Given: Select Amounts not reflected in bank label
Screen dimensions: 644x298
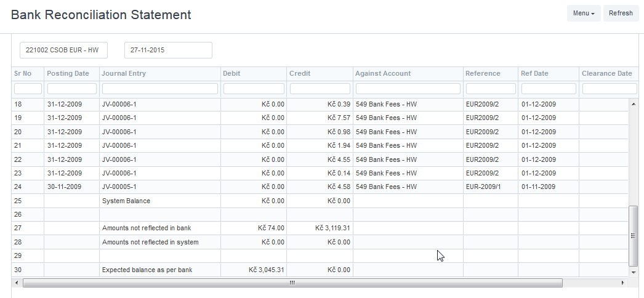Looking at the screenshot, I should point(147,228).
